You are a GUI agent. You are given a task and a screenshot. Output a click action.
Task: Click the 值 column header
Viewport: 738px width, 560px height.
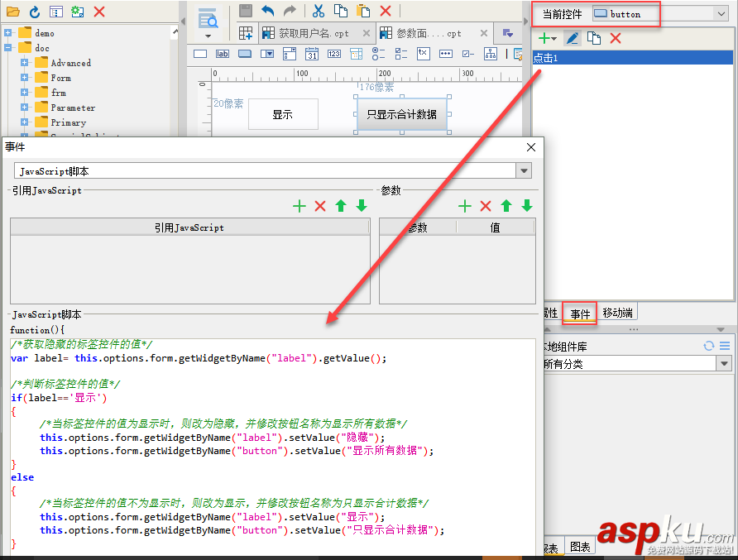coord(495,227)
